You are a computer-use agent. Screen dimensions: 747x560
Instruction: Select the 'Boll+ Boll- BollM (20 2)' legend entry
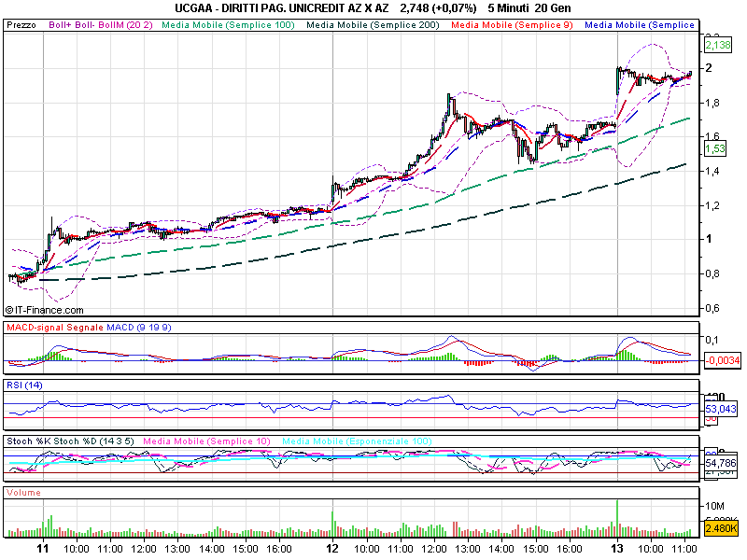[101, 25]
